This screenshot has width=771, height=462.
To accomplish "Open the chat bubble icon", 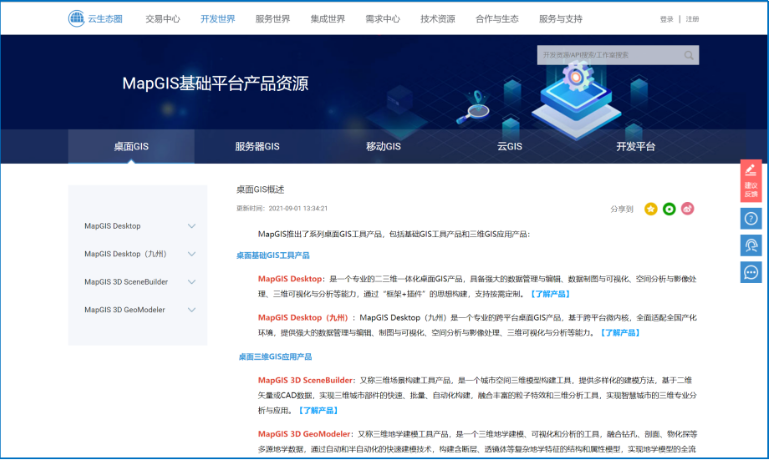I will coord(751,272).
